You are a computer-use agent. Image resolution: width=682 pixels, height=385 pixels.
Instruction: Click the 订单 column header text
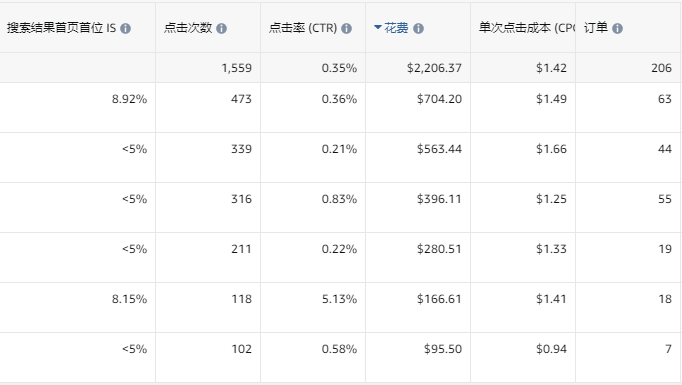click(596, 28)
